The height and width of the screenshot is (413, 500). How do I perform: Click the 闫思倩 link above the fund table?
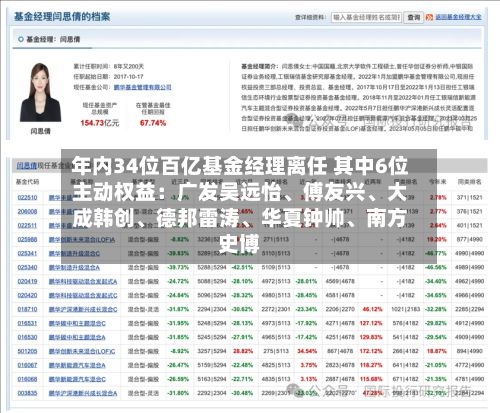[26, 166]
